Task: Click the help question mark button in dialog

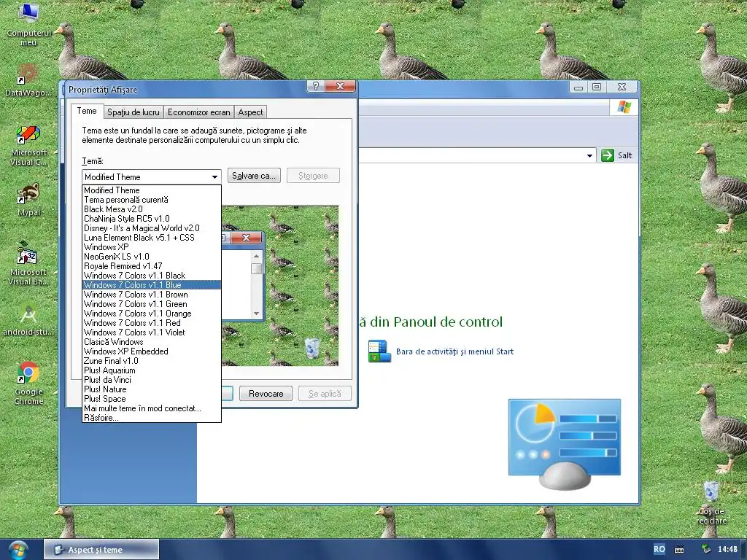Action: click(x=315, y=86)
